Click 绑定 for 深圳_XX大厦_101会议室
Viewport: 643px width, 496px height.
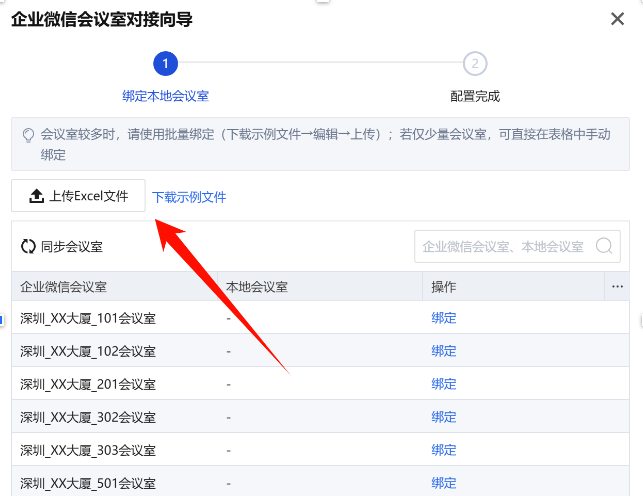pyautogui.click(x=444, y=319)
